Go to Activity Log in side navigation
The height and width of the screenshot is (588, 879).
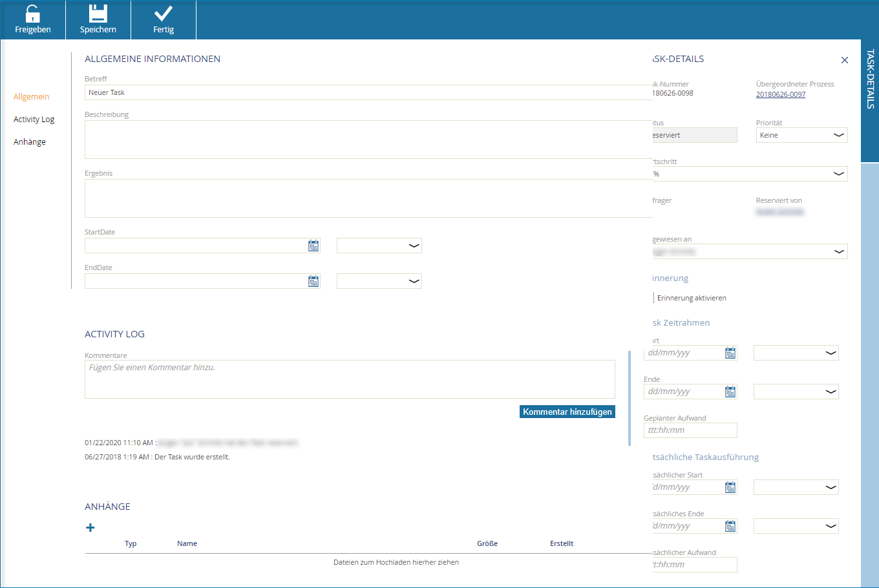34,120
